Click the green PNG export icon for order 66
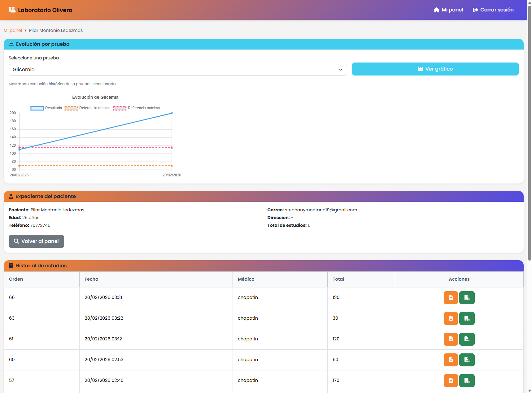The height and width of the screenshot is (393, 532). click(467, 298)
